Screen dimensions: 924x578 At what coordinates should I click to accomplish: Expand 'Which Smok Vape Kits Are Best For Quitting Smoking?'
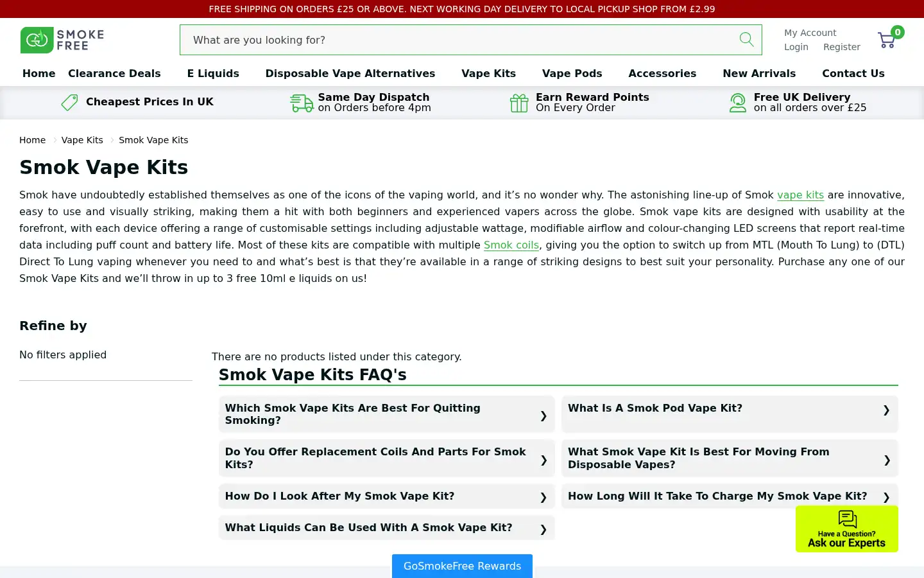click(386, 414)
